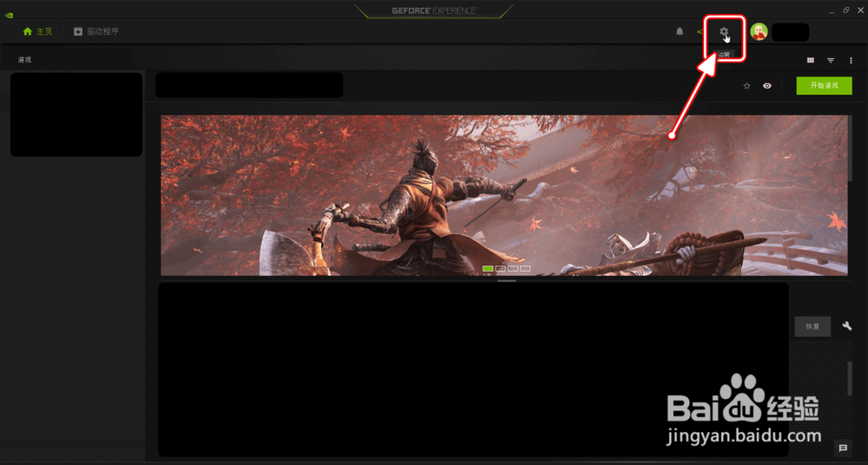This screenshot has width=868, height=465.
Task: Select the green active carousel indicator
Action: (488, 268)
